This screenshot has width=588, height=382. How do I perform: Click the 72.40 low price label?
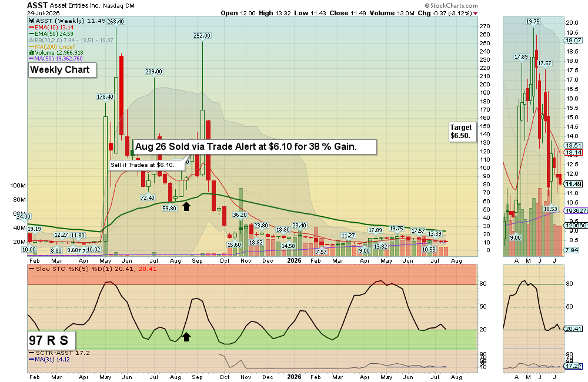(x=148, y=197)
